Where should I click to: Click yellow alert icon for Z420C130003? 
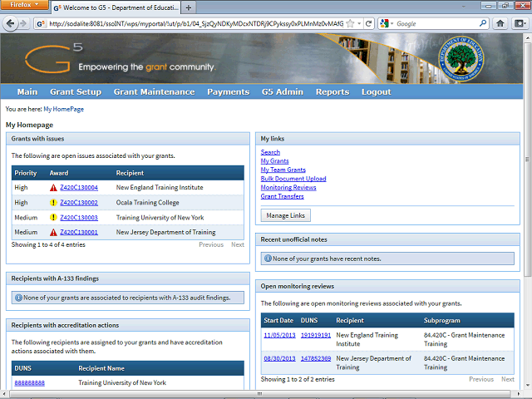click(53, 218)
